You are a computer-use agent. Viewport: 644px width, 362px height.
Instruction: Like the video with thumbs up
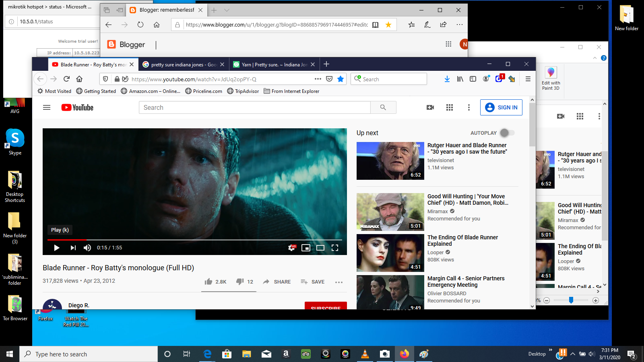(x=215, y=282)
